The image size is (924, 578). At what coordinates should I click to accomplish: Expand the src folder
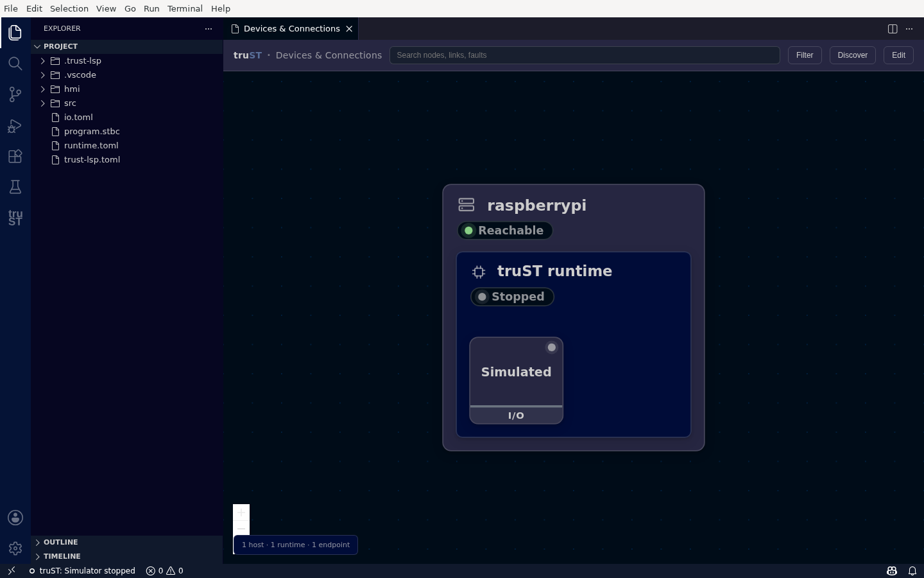(43, 103)
